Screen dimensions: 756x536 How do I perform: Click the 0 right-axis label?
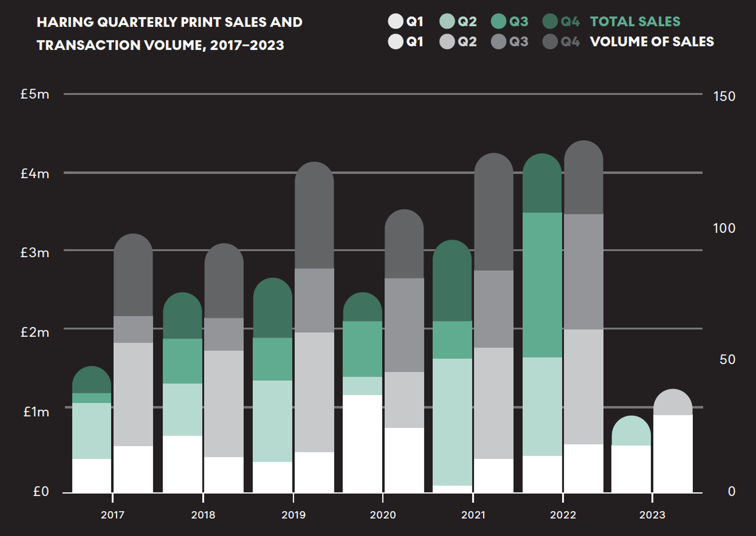(732, 492)
